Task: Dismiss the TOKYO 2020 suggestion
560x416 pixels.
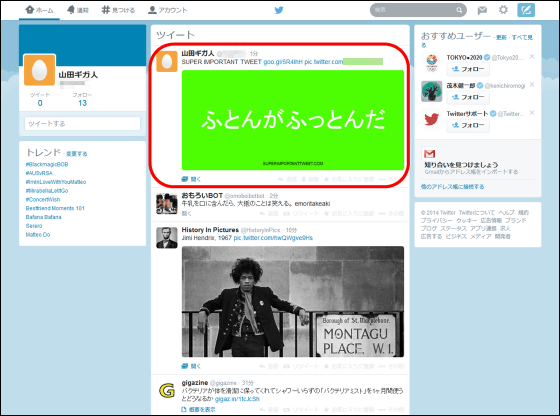Action: [532, 56]
